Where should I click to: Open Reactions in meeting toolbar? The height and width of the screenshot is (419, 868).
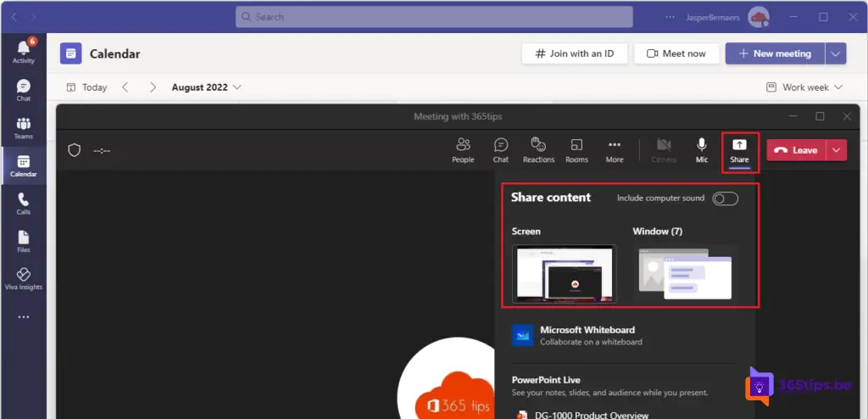538,150
